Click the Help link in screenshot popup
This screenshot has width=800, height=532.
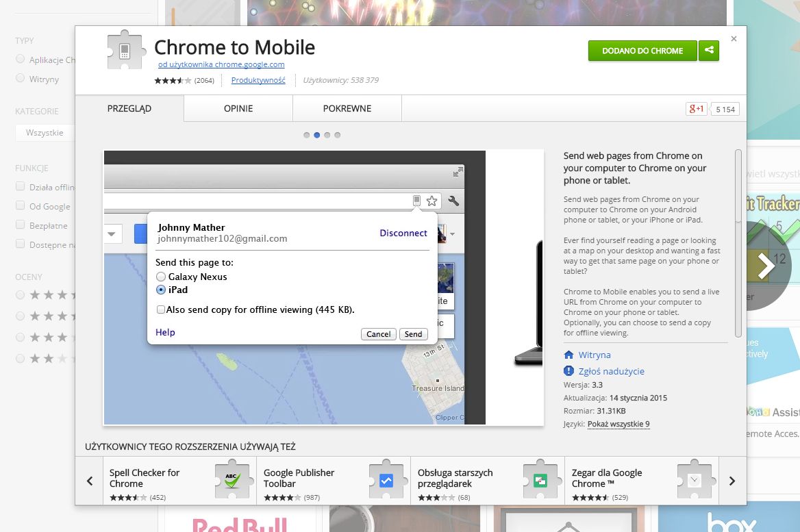[165, 332]
